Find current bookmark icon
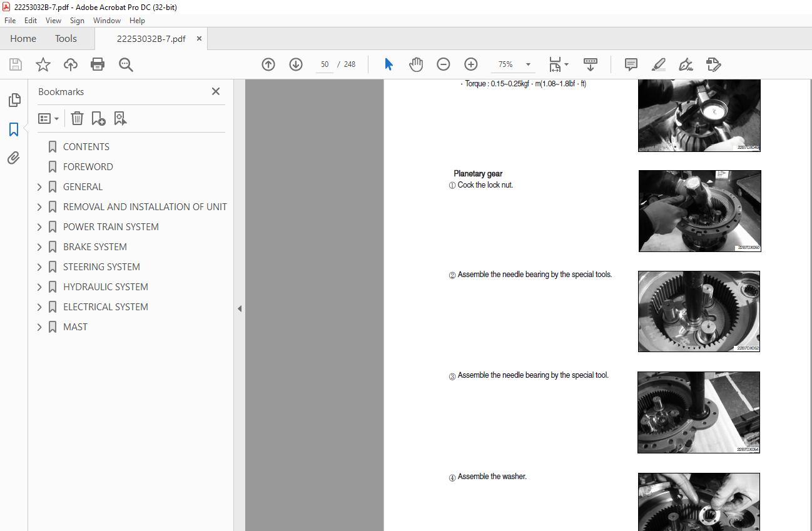The image size is (812, 531). point(120,118)
